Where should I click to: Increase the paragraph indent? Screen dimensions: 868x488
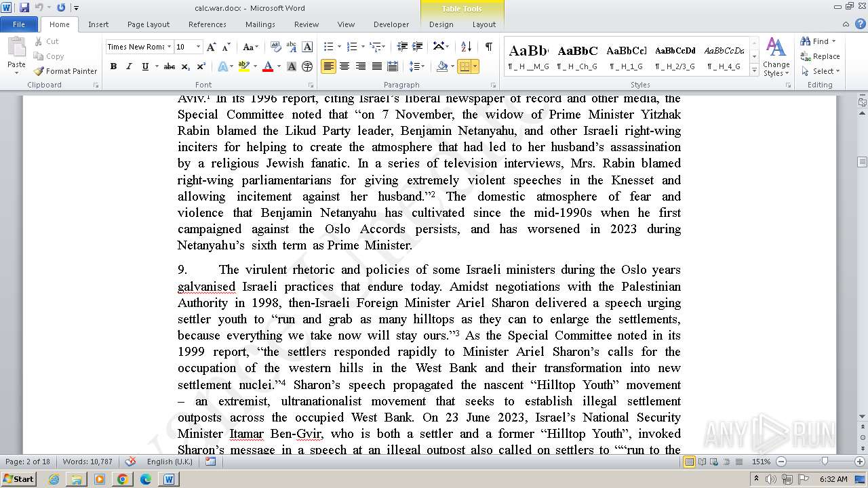[418, 47]
